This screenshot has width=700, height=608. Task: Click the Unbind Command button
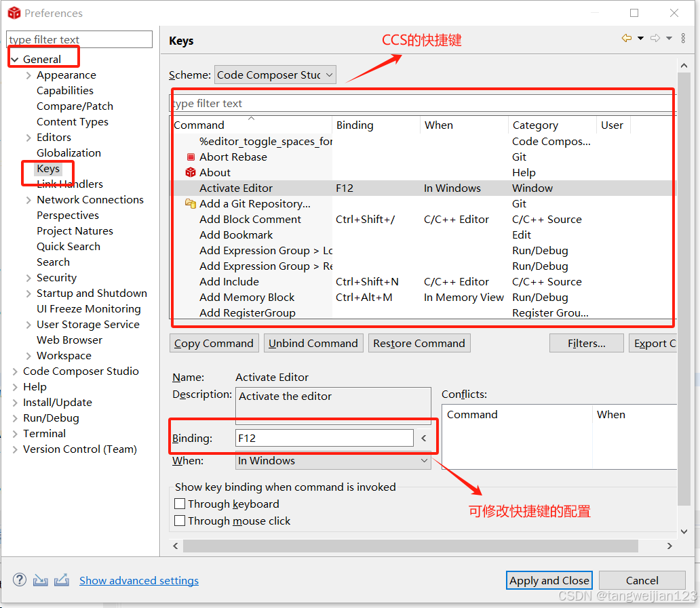[313, 343]
